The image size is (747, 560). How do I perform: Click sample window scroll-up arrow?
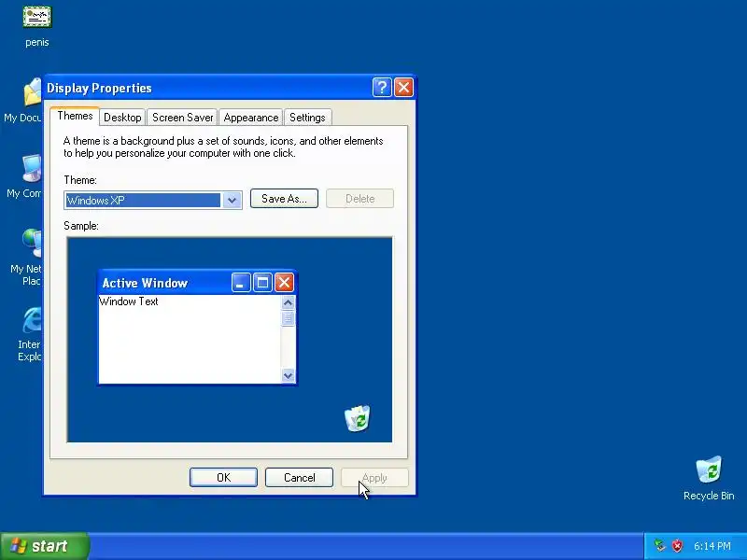[x=288, y=302]
